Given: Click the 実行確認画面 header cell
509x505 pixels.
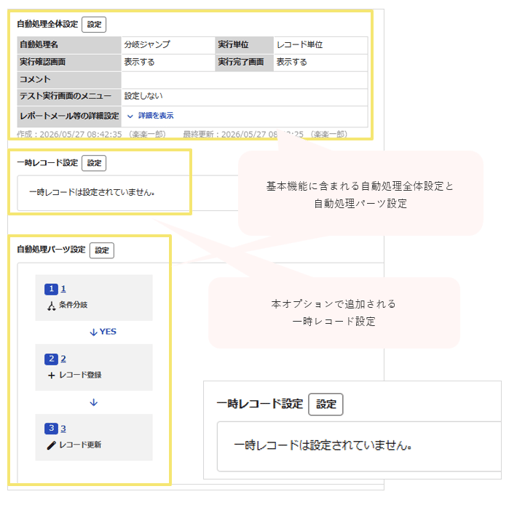Looking at the screenshot, I should point(69,62).
